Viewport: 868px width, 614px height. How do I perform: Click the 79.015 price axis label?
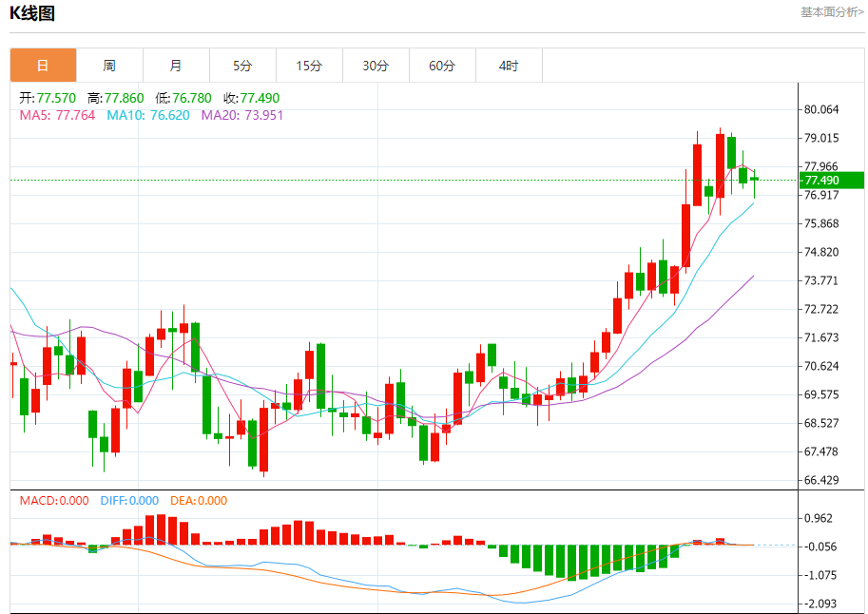pos(821,138)
